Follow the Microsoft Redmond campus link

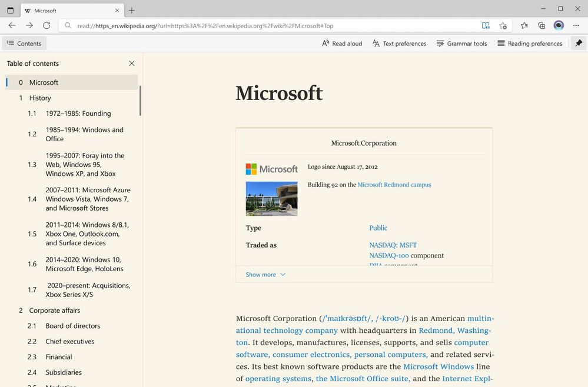pos(394,185)
